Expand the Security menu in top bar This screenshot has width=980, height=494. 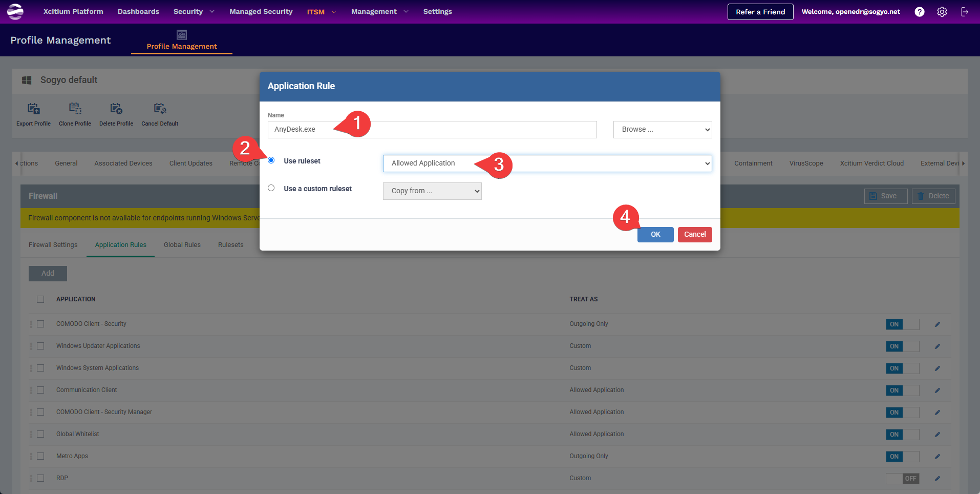[194, 12]
